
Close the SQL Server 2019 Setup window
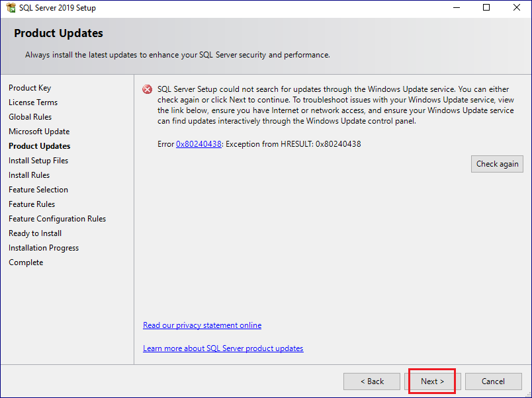coord(516,7)
